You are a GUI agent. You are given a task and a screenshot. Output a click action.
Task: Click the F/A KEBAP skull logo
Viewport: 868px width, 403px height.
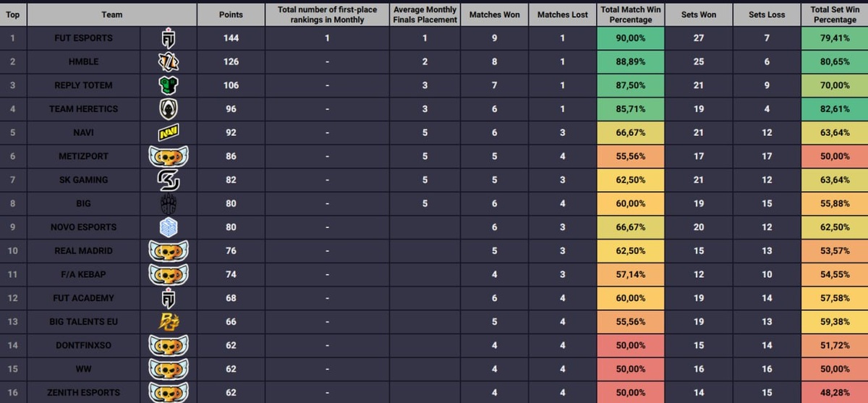168,274
